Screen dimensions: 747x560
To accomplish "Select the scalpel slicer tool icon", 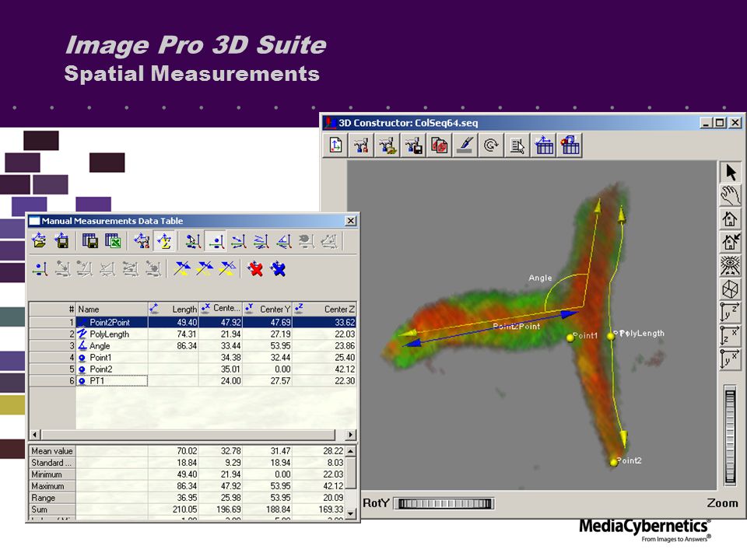I will [x=465, y=145].
